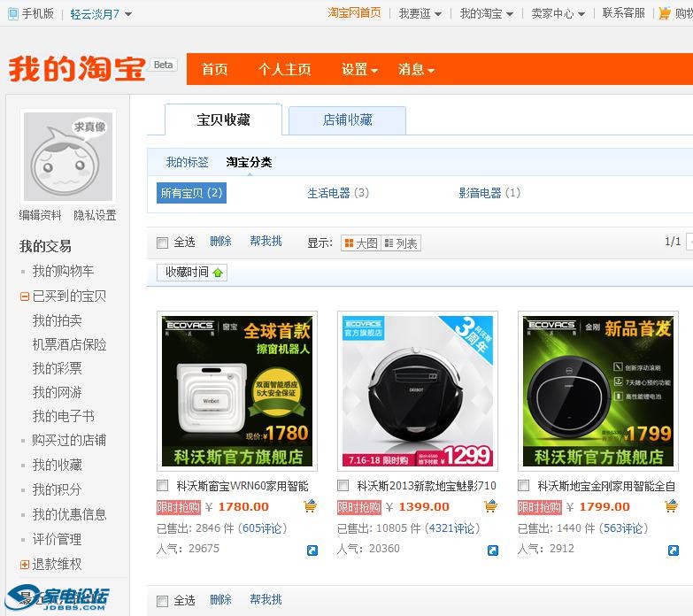693x616 pixels.
Task: Switch to 列表 list view
Action: click(401, 243)
